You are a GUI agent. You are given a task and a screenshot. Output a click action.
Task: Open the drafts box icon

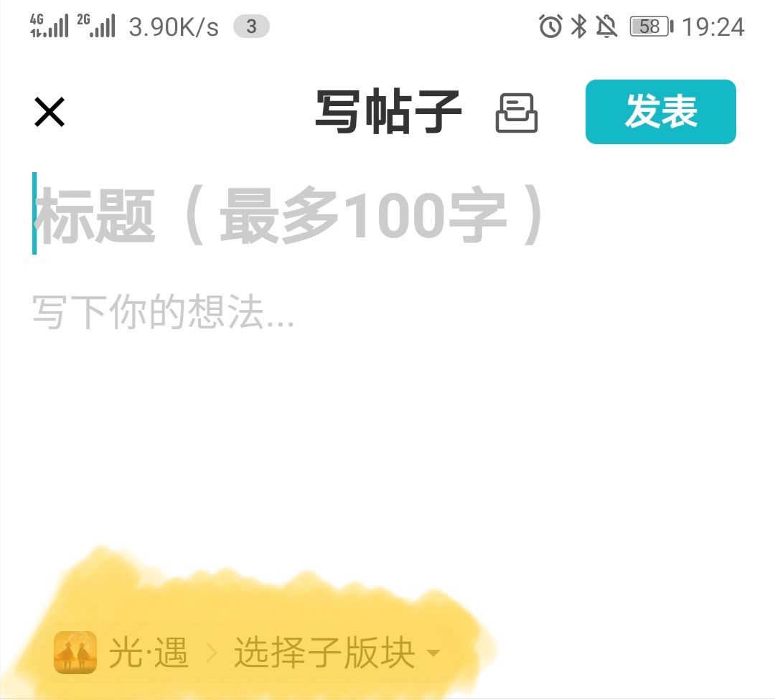click(x=517, y=113)
